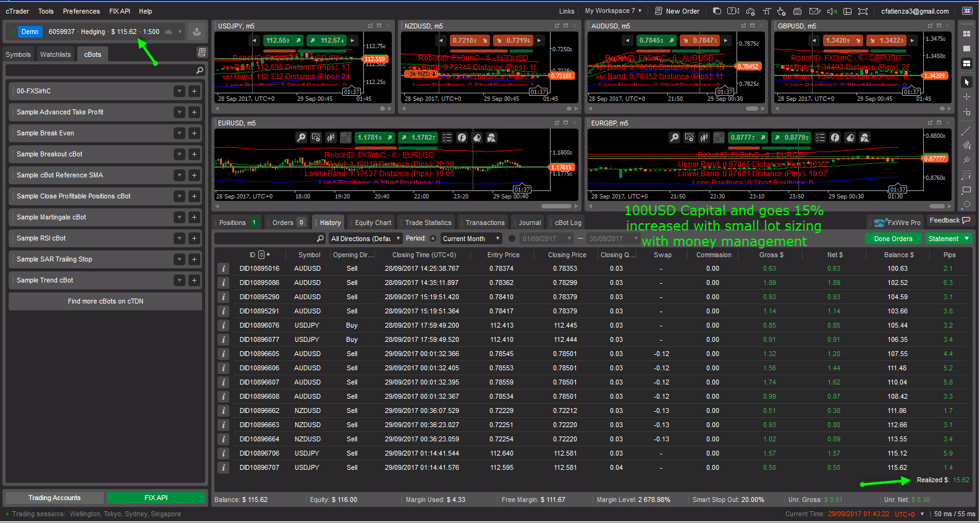Image resolution: width=980 pixels, height=523 pixels.
Task: Click Find more cBots on cTDN
Action: [x=105, y=301]
